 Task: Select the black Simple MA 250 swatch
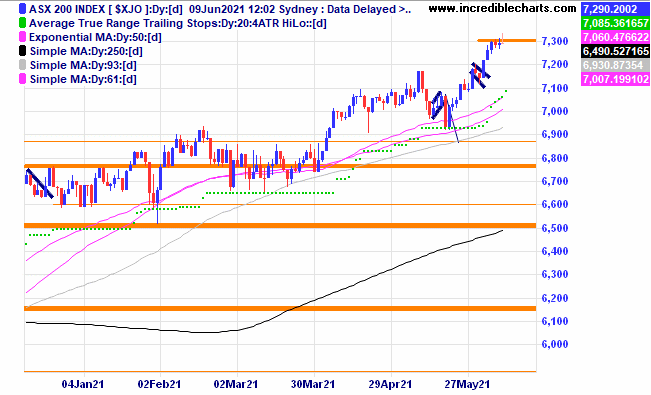(x=22, y=51)
